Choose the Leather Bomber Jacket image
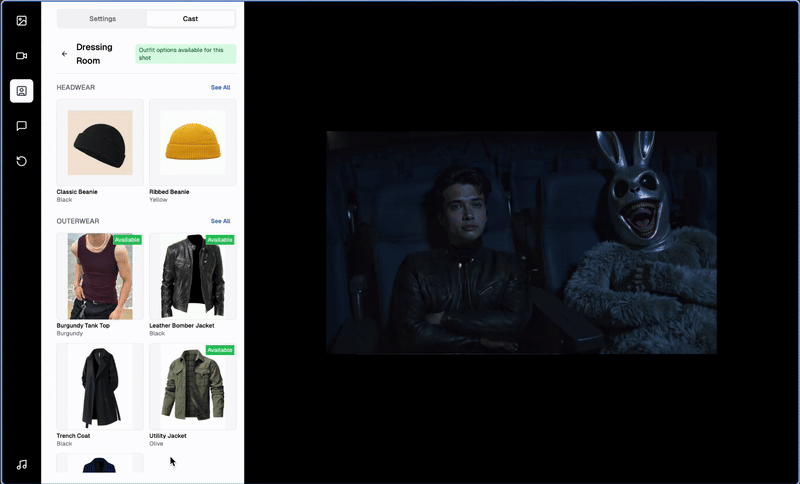Screen dimensions: 800x484 tap(193, 276)
